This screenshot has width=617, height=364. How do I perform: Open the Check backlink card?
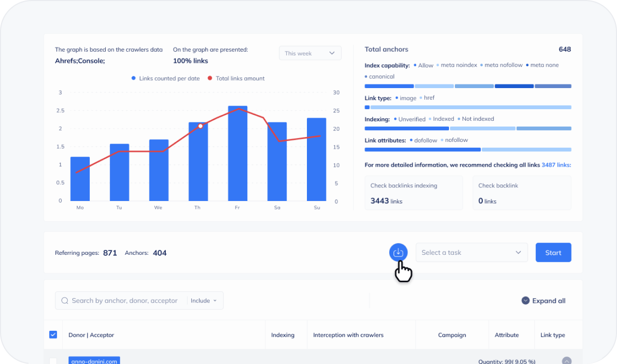tap(522, 193)
